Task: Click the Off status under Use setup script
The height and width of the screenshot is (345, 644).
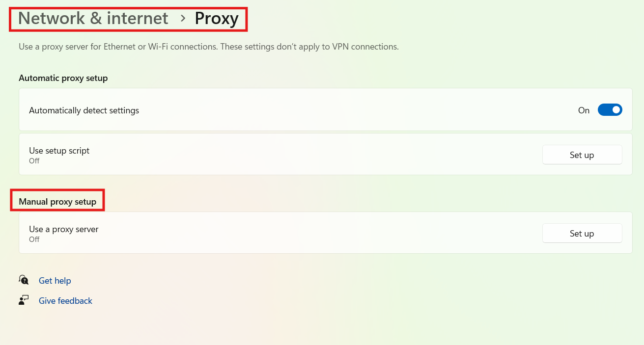Action: coord(34,161)
